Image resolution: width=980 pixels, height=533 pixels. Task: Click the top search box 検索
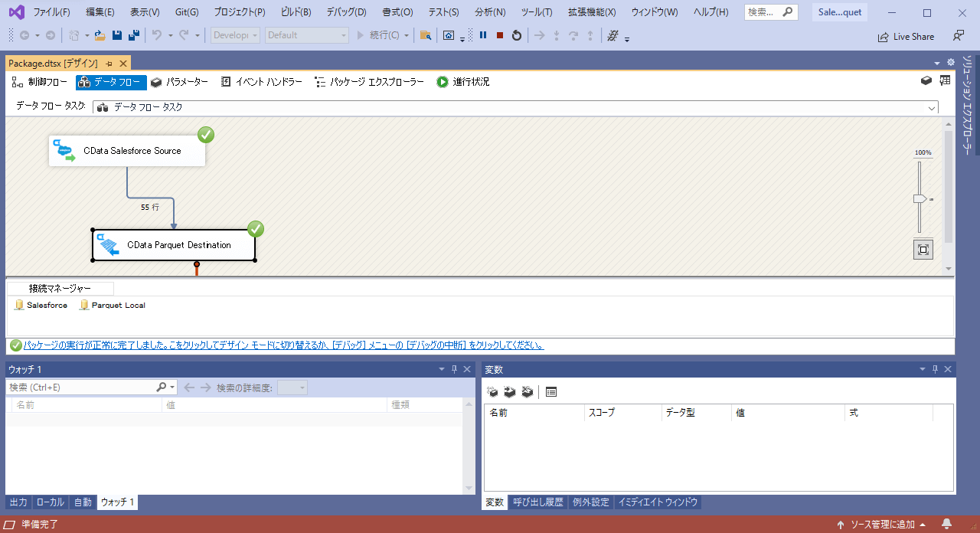771,12
